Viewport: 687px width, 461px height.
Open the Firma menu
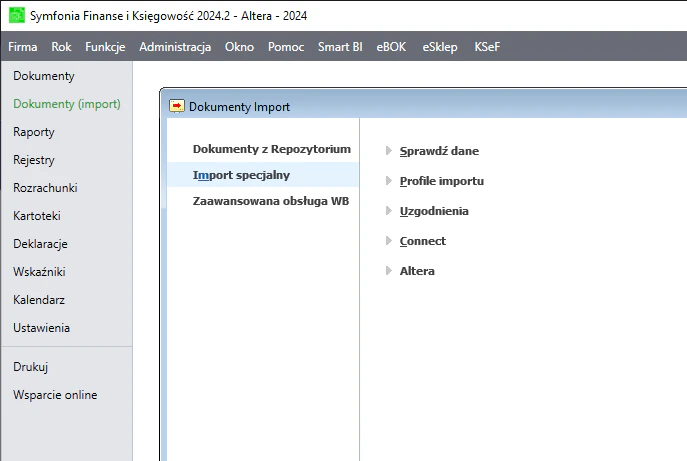23,46
